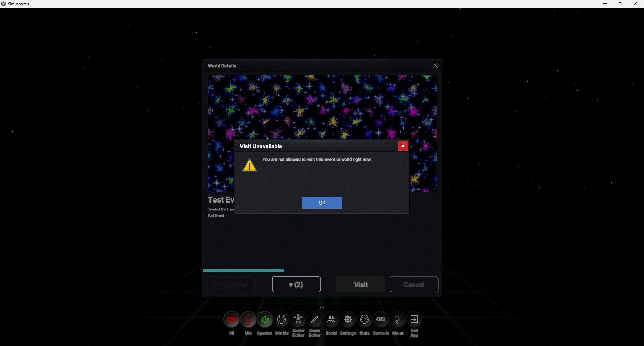Mute the Mic in bottom toolbar
This screenshot has height=346, width=644.
[248, 320]
